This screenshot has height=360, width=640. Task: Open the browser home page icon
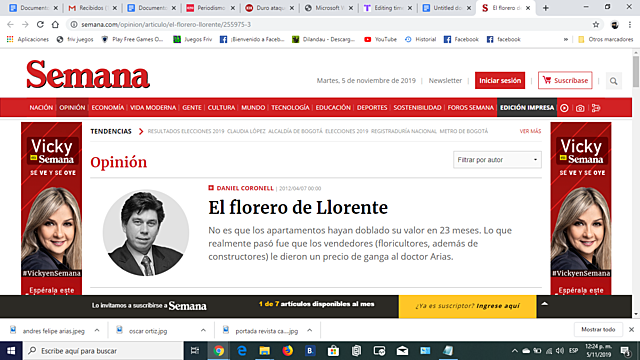coord(55,24)
